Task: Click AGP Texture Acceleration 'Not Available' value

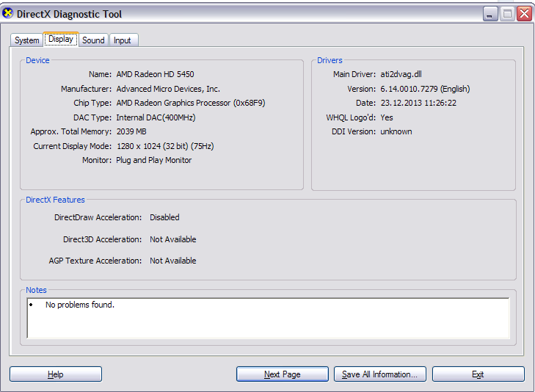Action: pyautogui.click(x=173, y=261)
